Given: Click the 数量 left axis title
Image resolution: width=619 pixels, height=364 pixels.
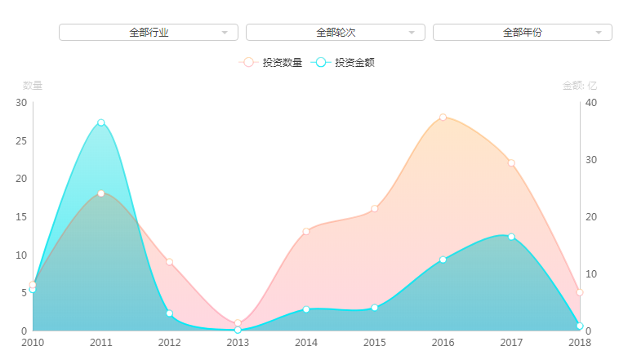Looking at the screenshot, I should point(33,85).
